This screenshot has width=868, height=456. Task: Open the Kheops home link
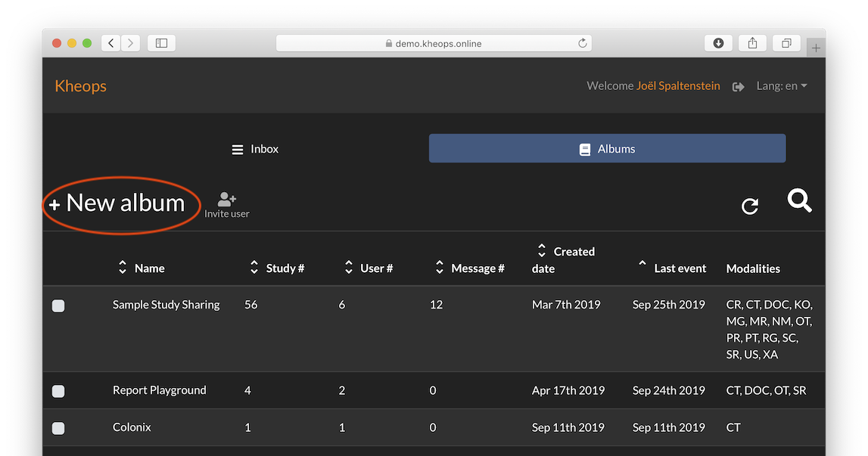click(x=81, y=85)
